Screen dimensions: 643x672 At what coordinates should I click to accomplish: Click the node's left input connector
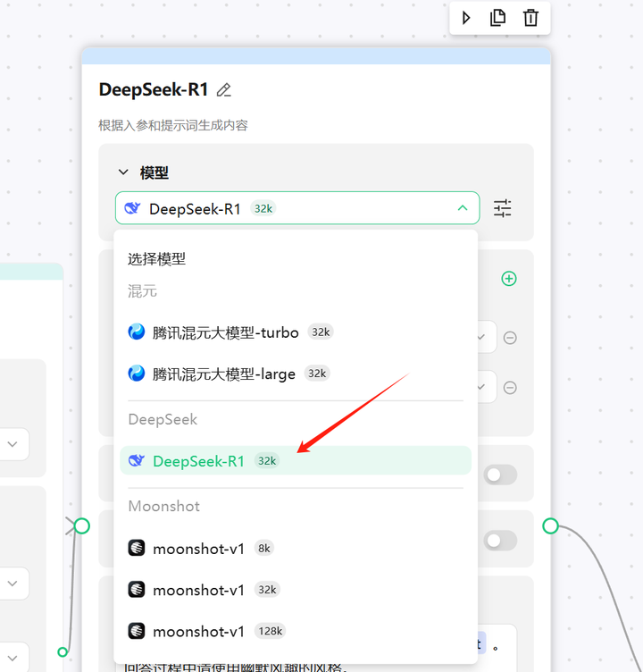(x=82, y=525)
